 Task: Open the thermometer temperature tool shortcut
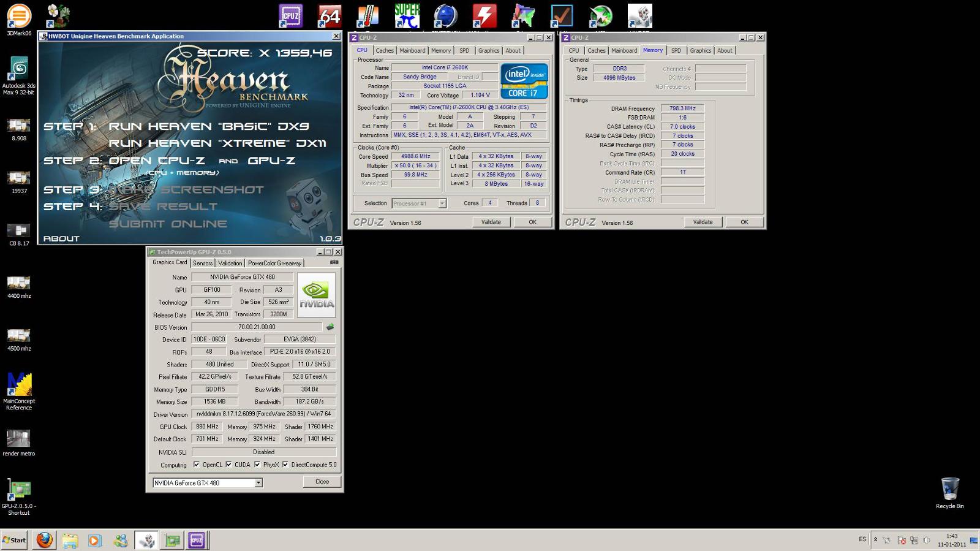367,16
